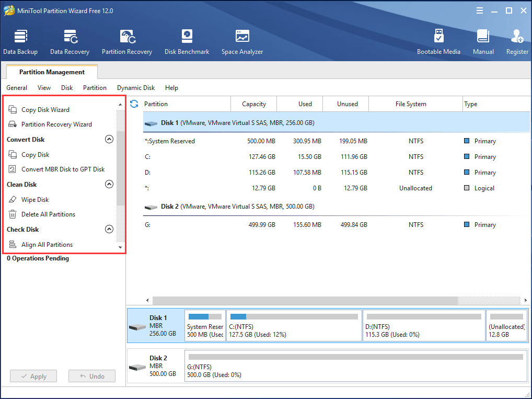The height and width of the screenshot is (399, 532).
Task: Click the left arrow of horizontal scrollbar
Action: point(147,300)
